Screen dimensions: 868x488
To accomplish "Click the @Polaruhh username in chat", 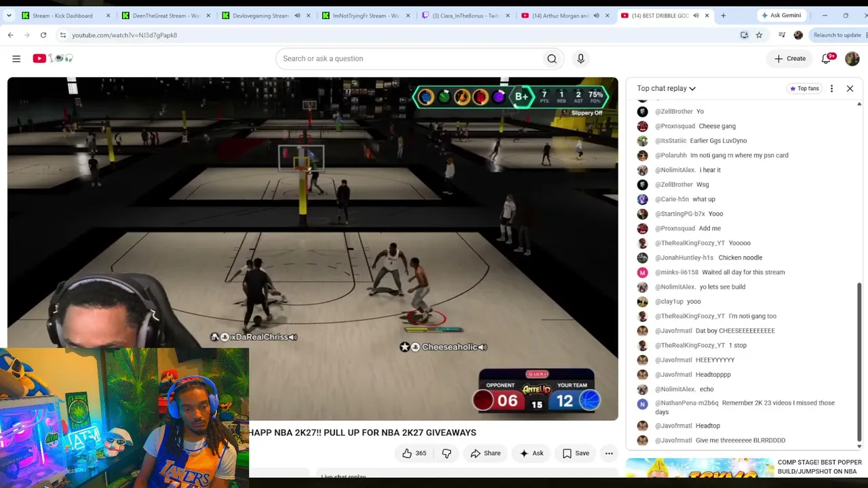I will coord(671,155).
